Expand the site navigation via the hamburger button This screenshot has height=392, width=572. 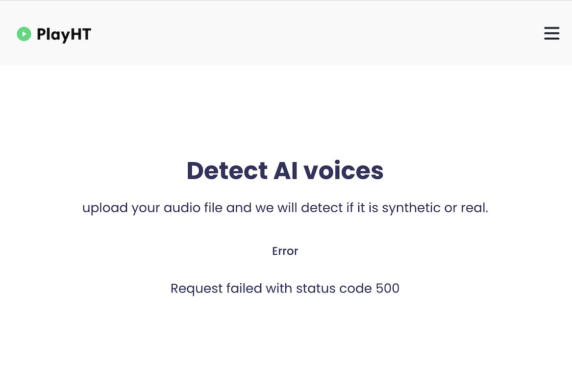(x=551, y=33)
